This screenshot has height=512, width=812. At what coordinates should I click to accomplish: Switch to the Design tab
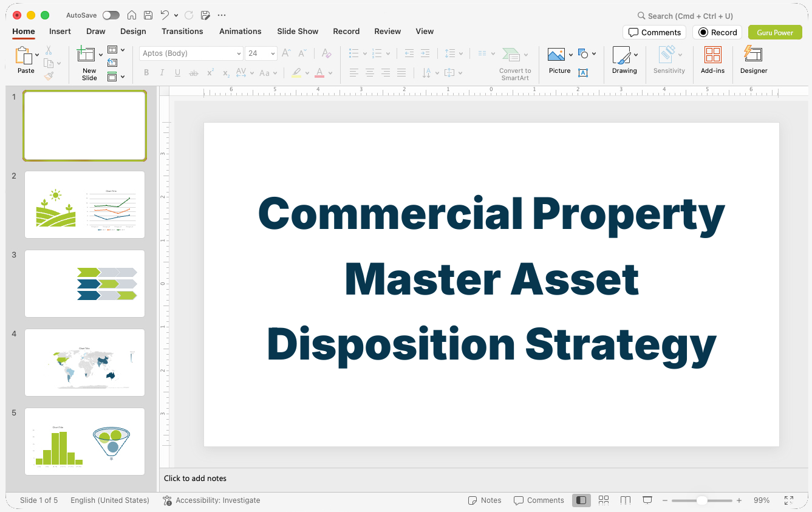pos(133,31)
